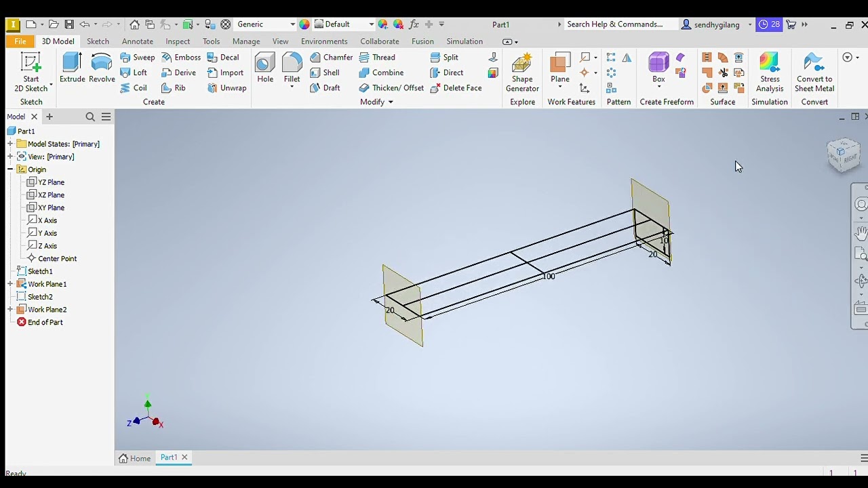Open the Direct edit tool
The image size is (868, 488).
447,73
